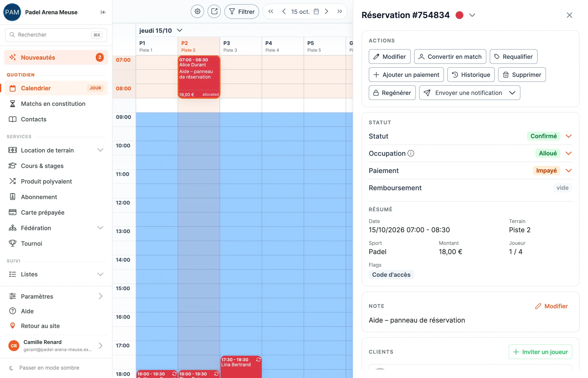Open the Paiement Impayé dropdown
The width and height of the screenshot is (588, 378).
point(569,170)
